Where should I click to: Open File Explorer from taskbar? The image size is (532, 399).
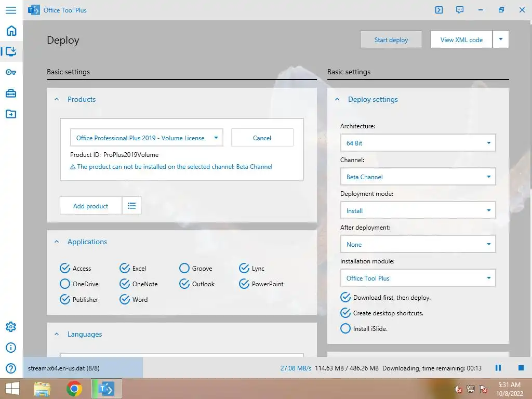pos(42,389)
